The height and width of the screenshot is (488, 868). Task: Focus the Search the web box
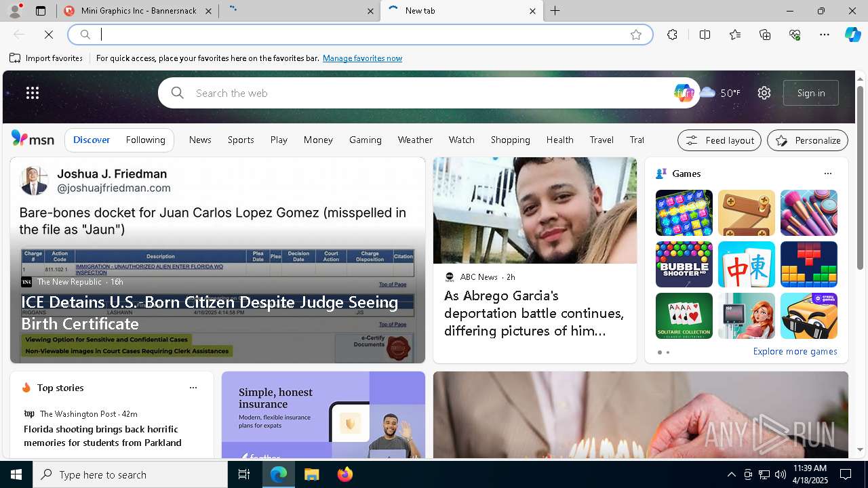tap(427, 93)
